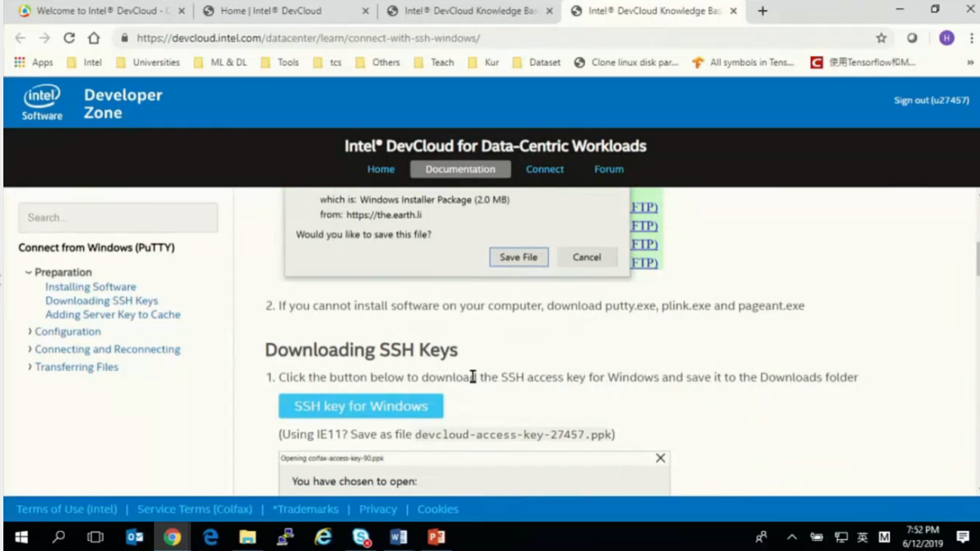Open the Action Center notifications icon
Screen dimensions: 980x551
(962, 538)
